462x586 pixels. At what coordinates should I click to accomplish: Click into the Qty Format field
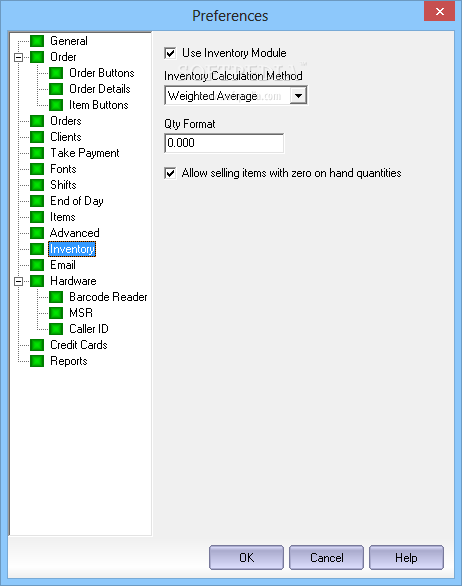pos(224,143)
